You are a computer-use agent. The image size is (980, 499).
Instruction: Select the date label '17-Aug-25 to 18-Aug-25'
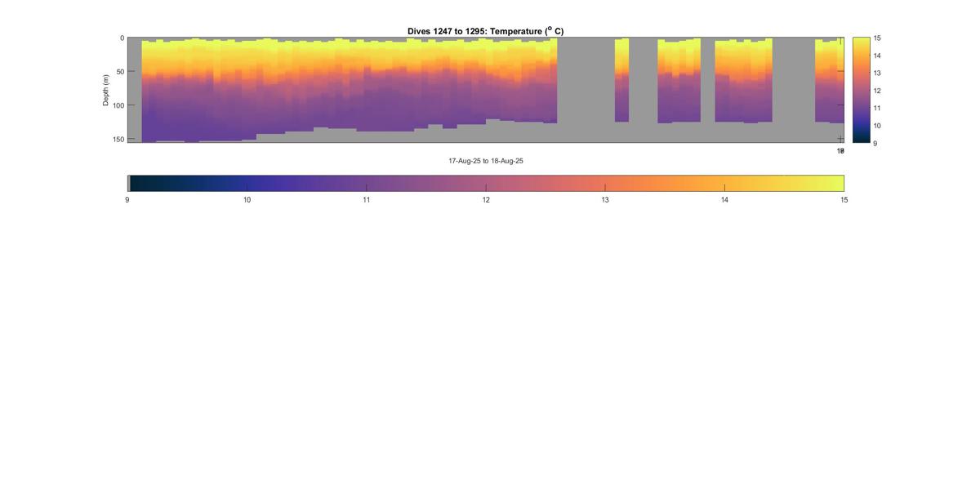coord(485,161)
